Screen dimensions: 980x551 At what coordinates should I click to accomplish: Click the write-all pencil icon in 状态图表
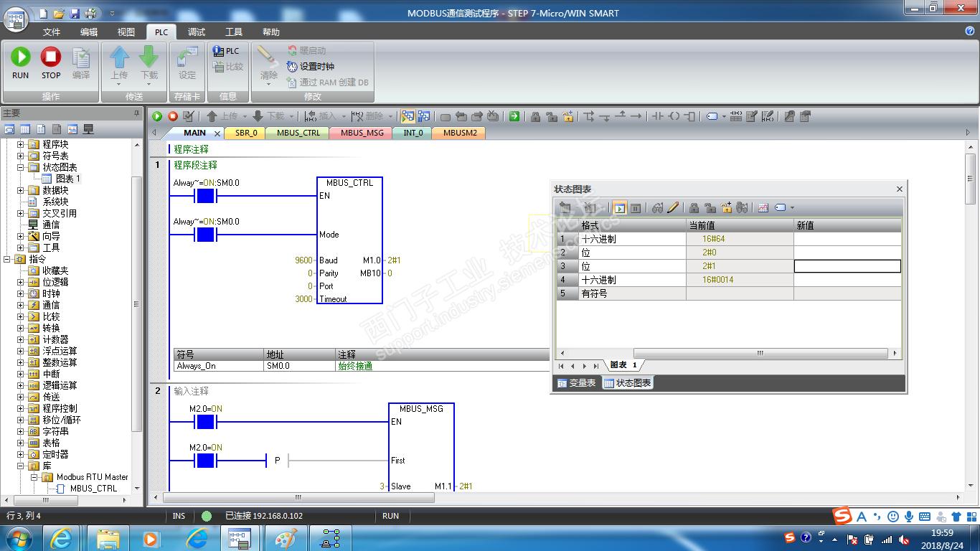(x=673, y=208)
